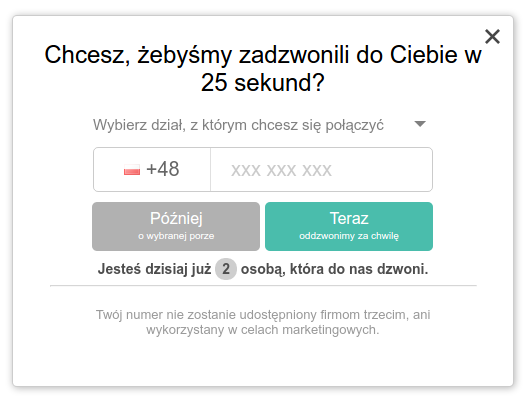Click the privacy notice 'Twój numer nie zostanie udostępniony'

click(x=207, y=314)
